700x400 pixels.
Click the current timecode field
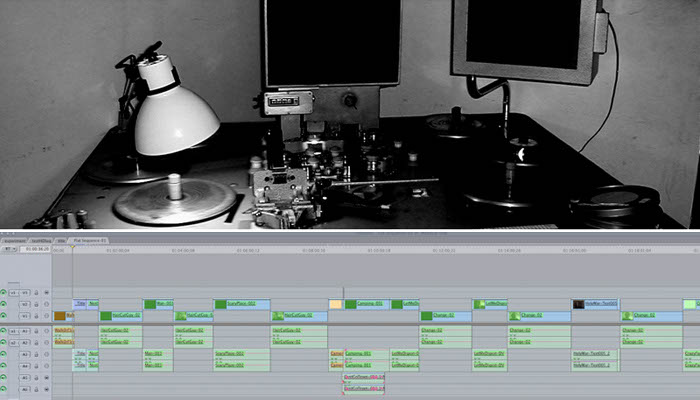35,249
